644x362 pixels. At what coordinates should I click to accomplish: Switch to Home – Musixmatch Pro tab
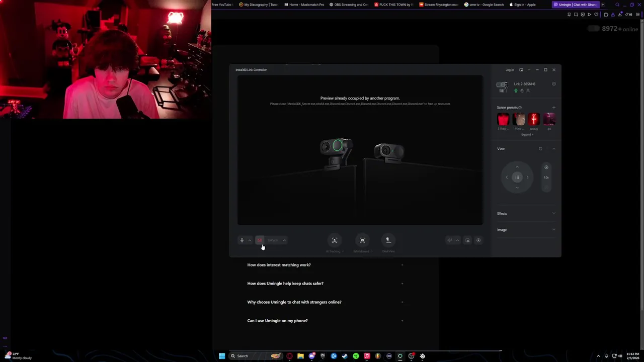[x=303, y=5]
